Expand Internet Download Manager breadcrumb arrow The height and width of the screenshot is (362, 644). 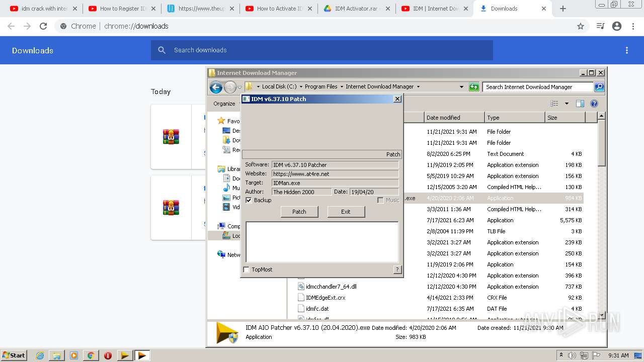pyautogui.click(x=418, y=86)
